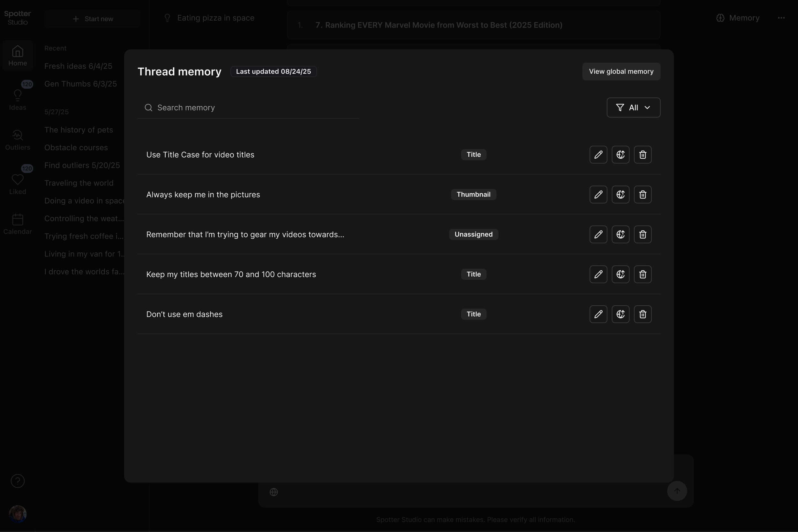This screenshot has height=532, width=798.
Task: Click View global memory button
Action: pyautogui.click(x=621, y=71)
